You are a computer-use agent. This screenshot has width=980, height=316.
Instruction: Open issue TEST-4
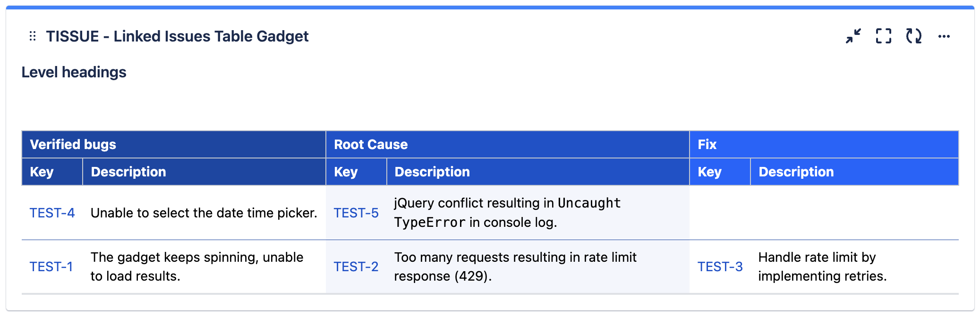(x=52, y=213)
